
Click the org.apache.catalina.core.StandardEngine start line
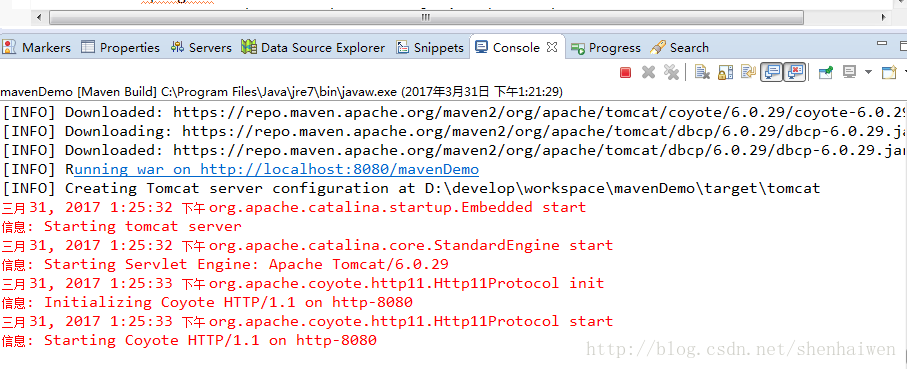[x=307, y=245]
